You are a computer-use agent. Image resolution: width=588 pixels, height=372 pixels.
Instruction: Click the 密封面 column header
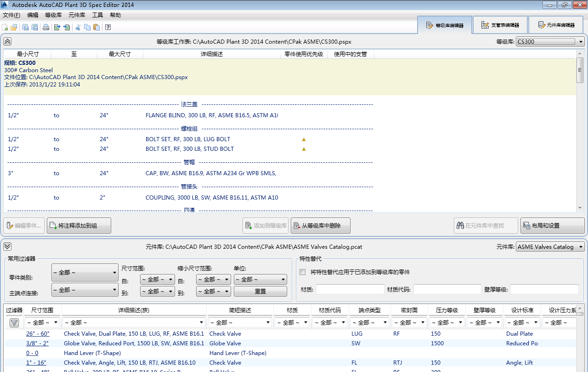tap(409, 310)
